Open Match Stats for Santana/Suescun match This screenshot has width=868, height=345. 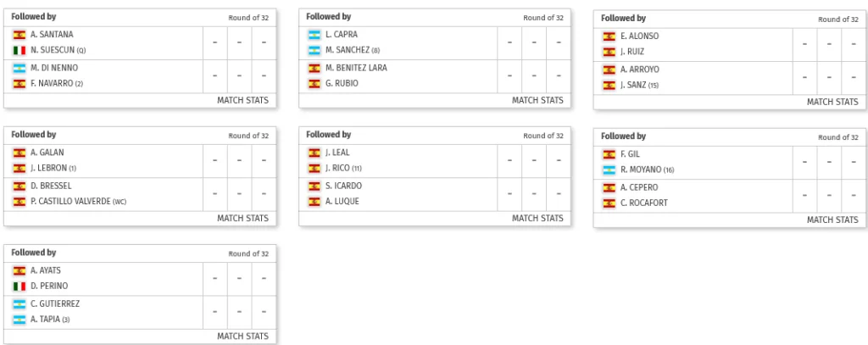(242, 100)
